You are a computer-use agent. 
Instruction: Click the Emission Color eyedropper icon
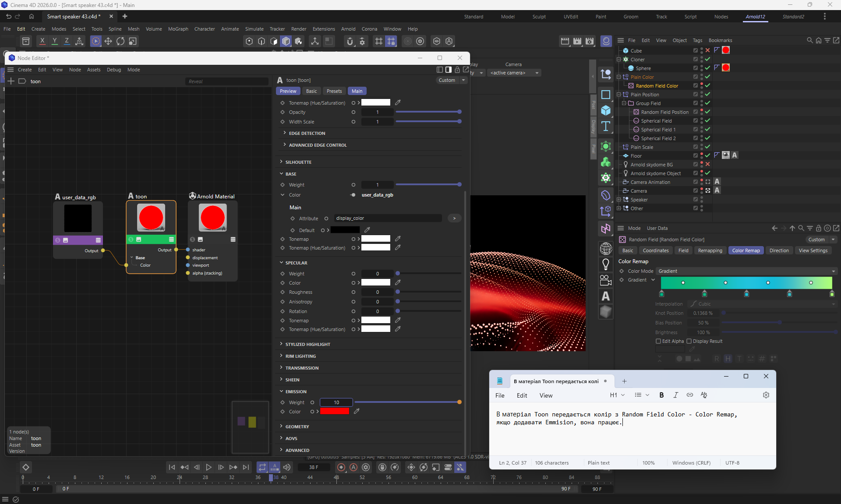click(357, 411)
